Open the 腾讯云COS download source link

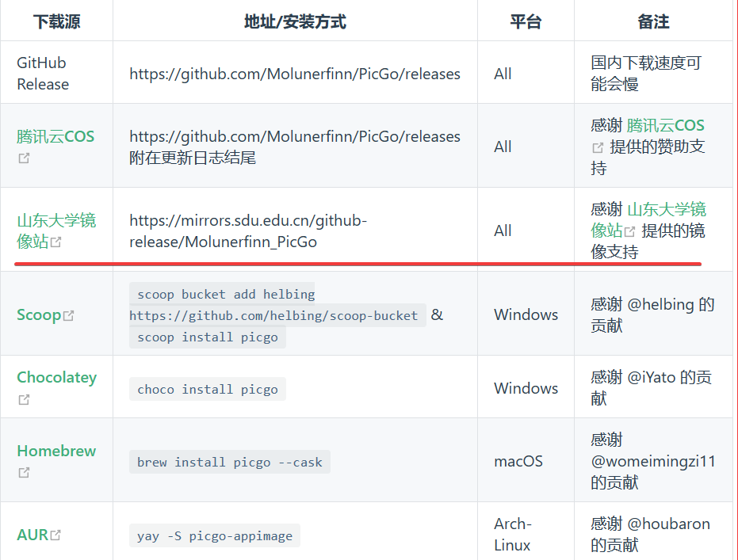tap(55, 137)
